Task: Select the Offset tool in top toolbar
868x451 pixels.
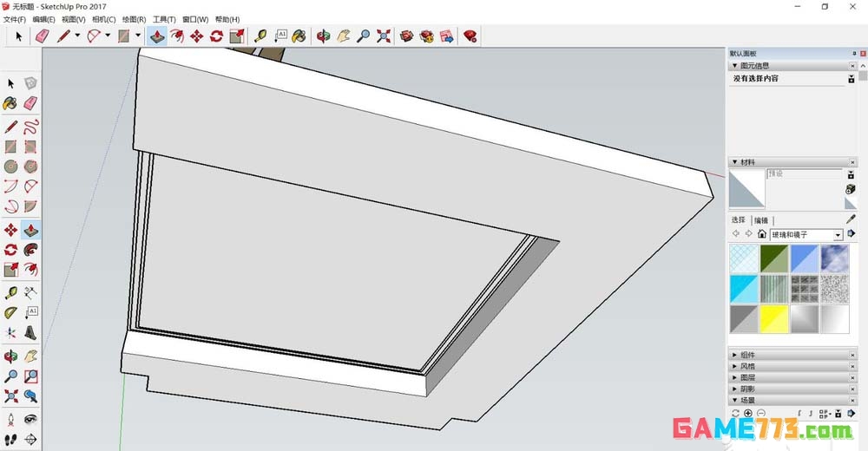Action: (x=177, y=36)
